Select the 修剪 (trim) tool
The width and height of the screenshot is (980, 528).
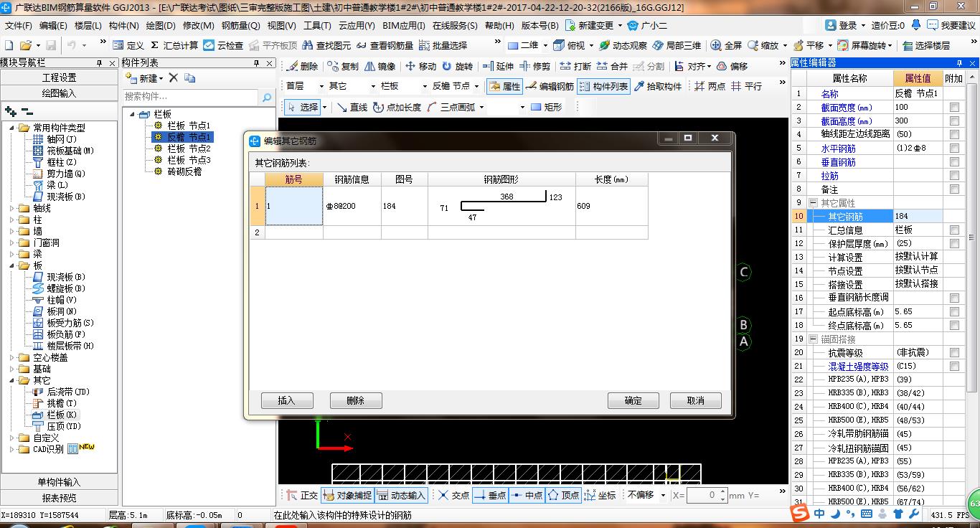(534, 66)
